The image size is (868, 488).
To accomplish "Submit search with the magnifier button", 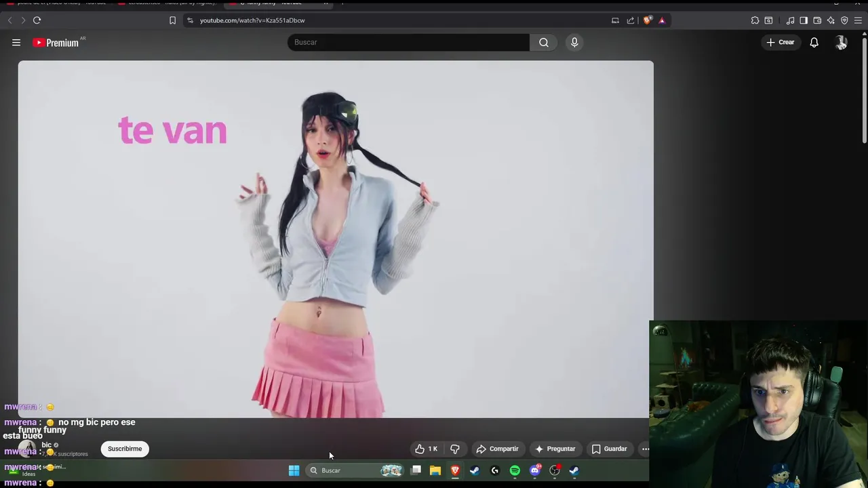I will pyautogui.click(x=544, y=42).
